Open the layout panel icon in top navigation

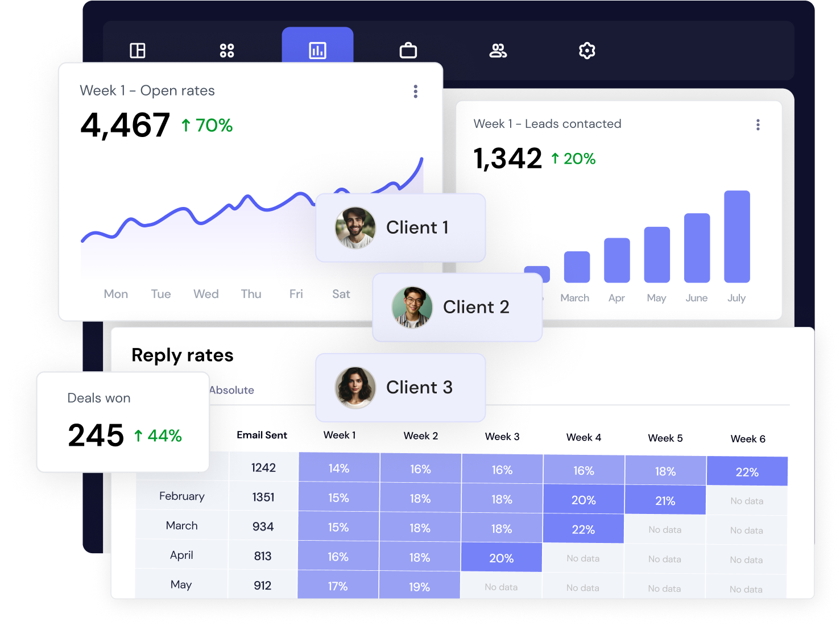click(138, 51)
